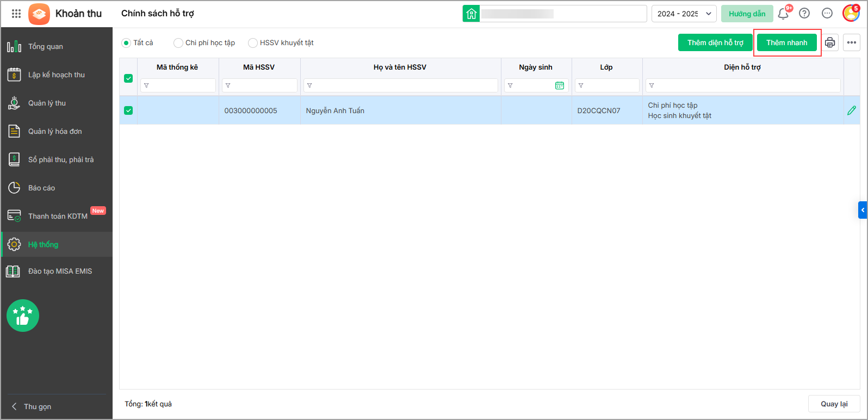Expand the blue side panel arrow tab

click(x=863, y=210)
